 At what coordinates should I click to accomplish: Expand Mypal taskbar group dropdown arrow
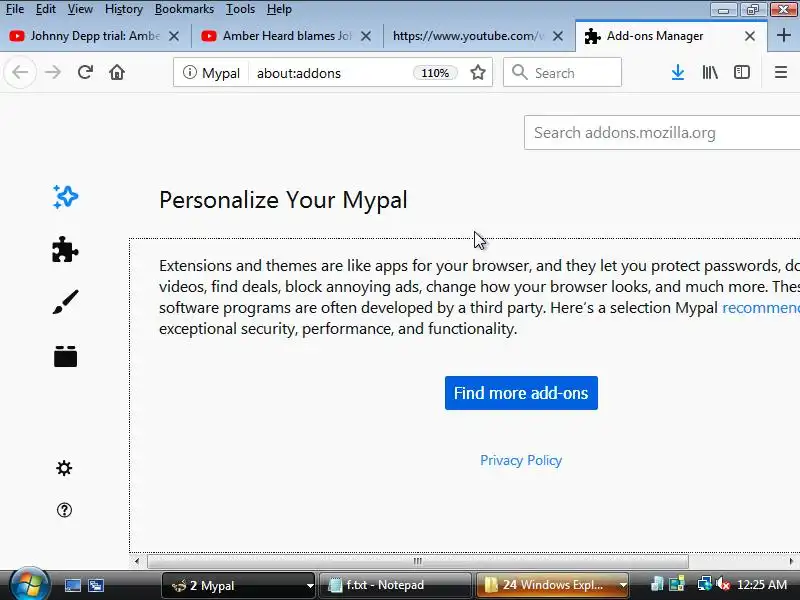pos(310,585)
